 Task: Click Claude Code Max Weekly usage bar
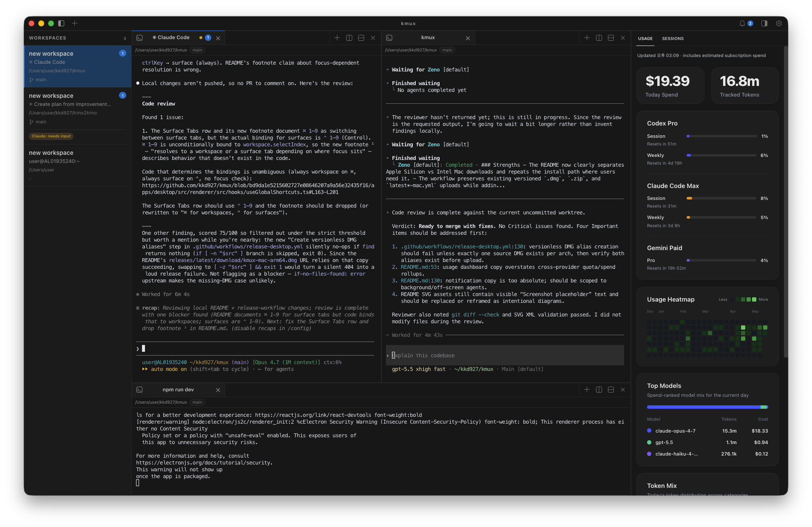(722, 217)
